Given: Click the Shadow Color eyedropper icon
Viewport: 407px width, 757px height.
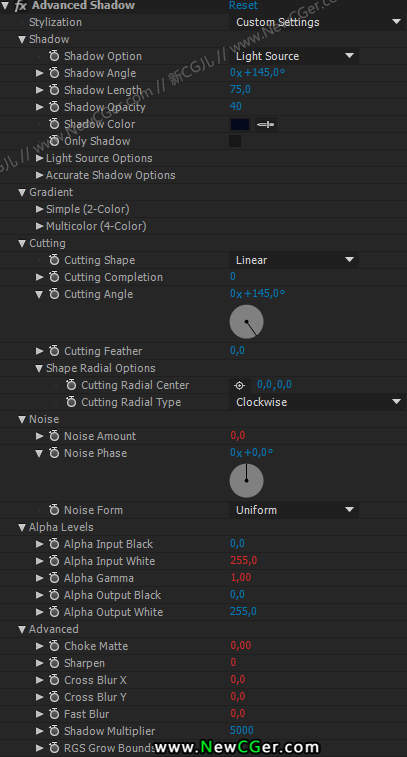Looking at the screenshot, I should coord(265,125).
